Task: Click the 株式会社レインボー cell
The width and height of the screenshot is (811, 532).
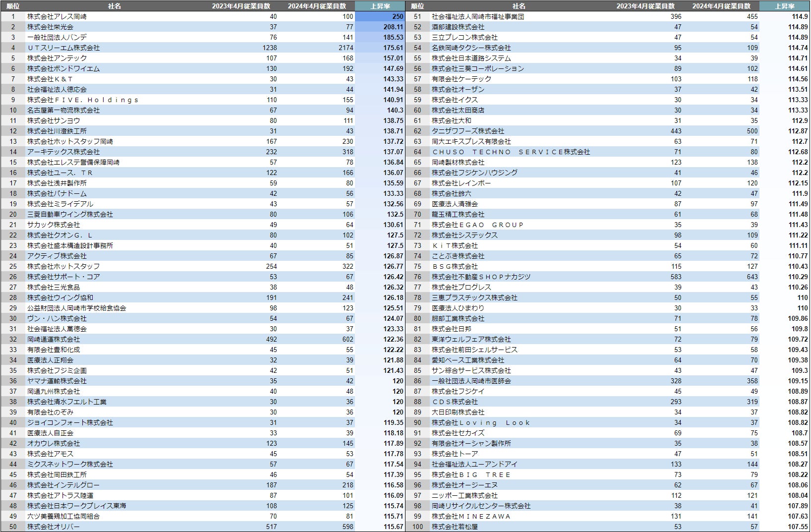Action: pyautogui.click(x=462, y=183)
